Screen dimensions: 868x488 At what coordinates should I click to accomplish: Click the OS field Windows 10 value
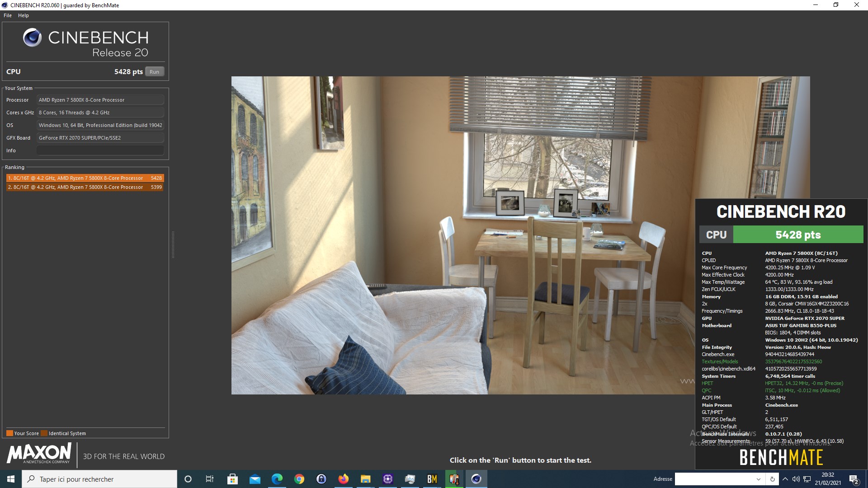coord(100,125)
